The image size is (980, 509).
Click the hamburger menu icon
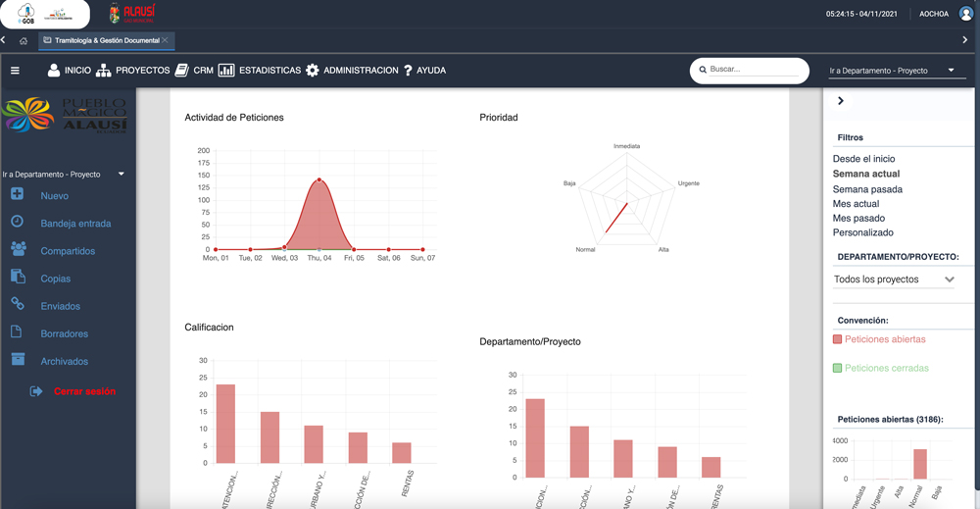pyautogui.click(x=15, y=71)
